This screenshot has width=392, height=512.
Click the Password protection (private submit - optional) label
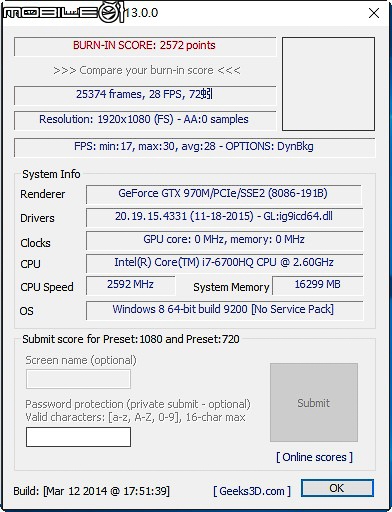point(138,404)
